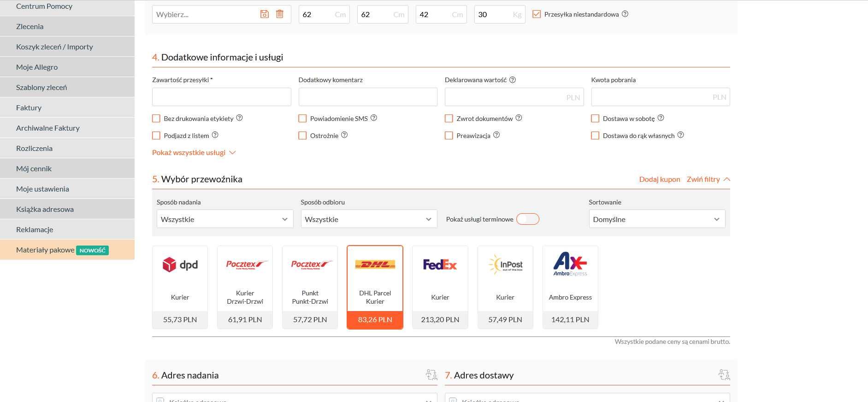This screenshot has width=868, height=402.
Task: Enable Preawizacja checkbox
Action: click(x=449, y=136)
